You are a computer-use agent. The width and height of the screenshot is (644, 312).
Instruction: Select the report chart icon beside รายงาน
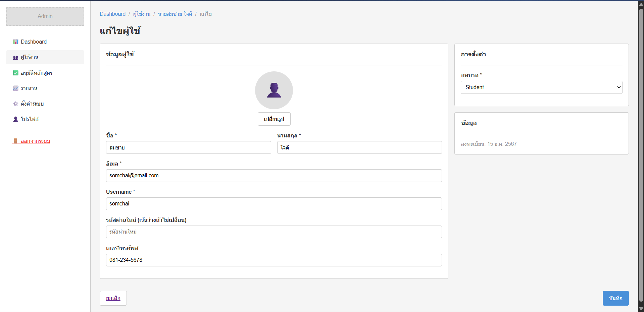[x=15, y=88]
